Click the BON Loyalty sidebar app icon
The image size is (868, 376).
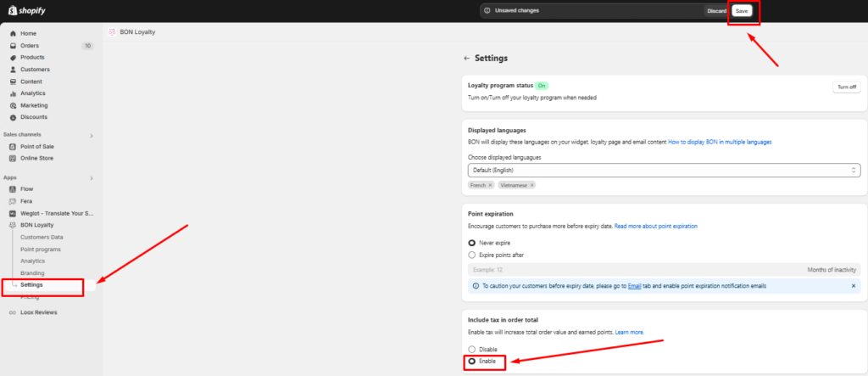click(13, 225)
